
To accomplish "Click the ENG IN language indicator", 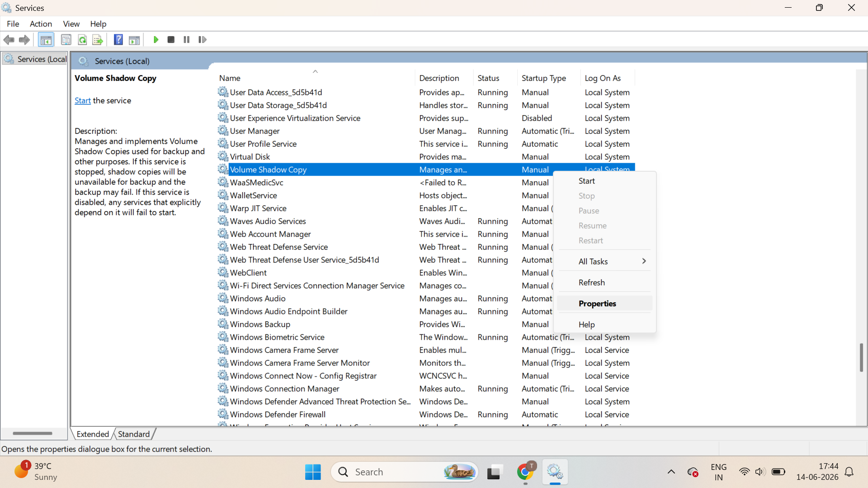I will pyautogui.click(x=718, y=472).
